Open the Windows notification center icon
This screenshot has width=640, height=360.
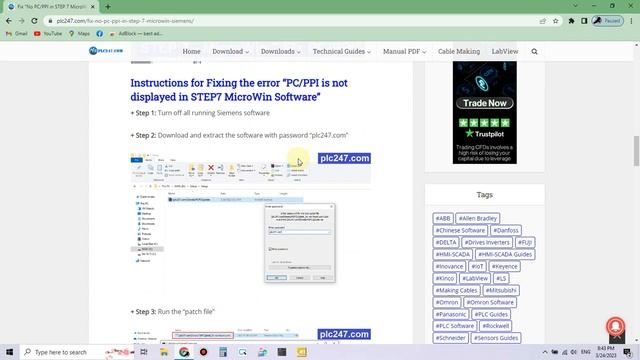tap(627, 352)
